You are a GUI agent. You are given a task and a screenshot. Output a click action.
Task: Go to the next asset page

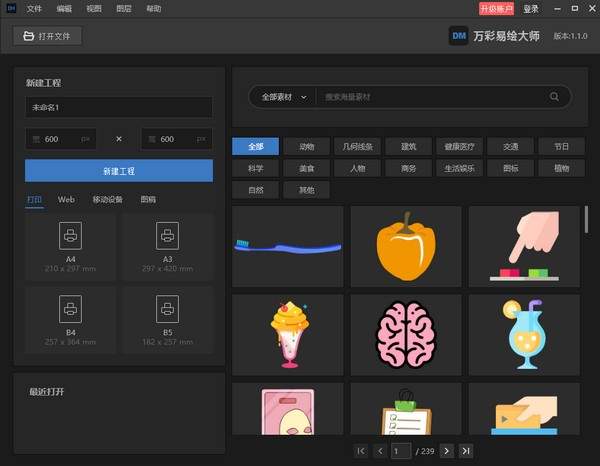[x=446, y=451]
